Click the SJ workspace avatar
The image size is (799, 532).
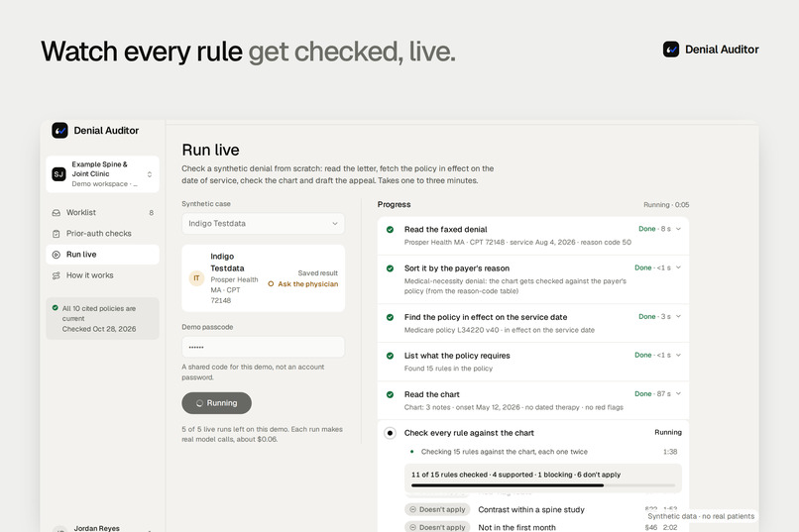pos(58,174)
